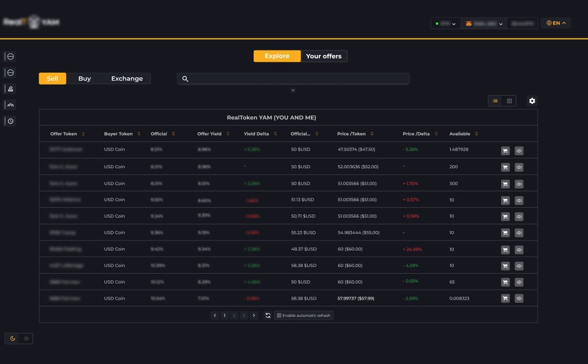Click the +24.59% price delta cell

click(412, 249)
